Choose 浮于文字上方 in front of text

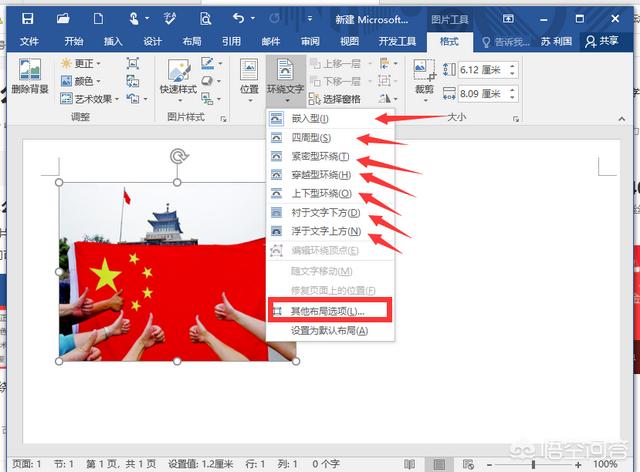click(x=330, y=231)
